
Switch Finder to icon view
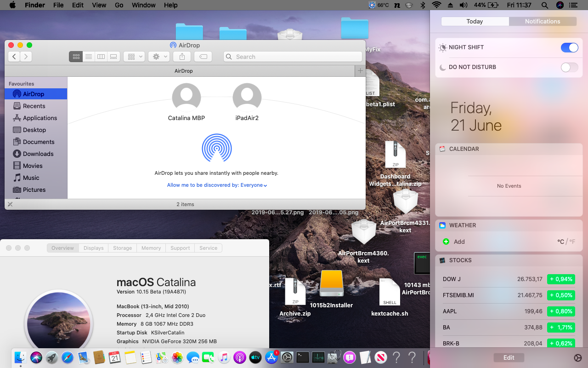click(x=76, y=57)
